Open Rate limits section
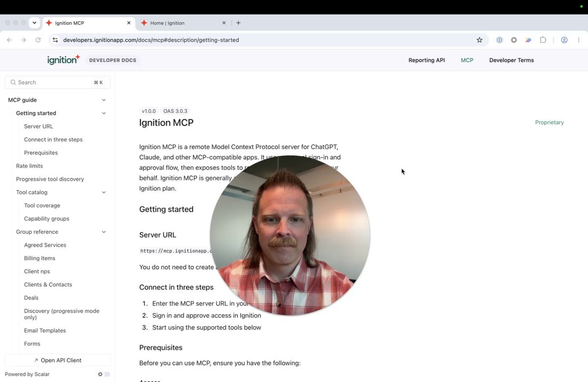The image size is (588, 382). (29, 166)
